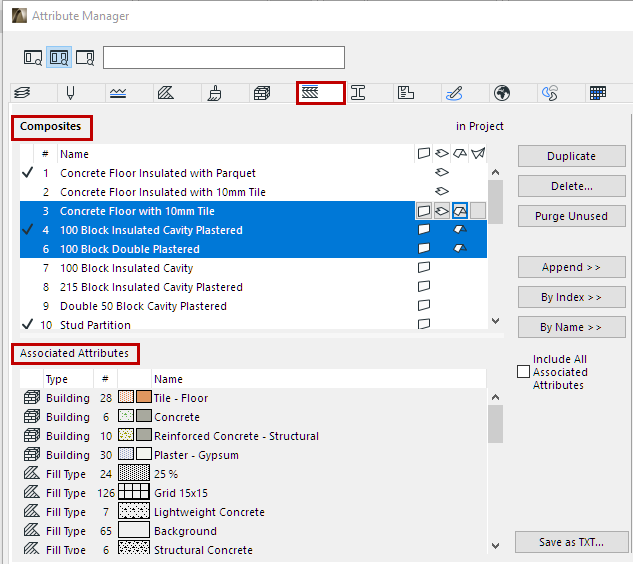Toggle shell use for Concrete Floor with 10mm Tile
Image resolution: width=633 pixels, height=564 pixels.
[x=478, y=211]
